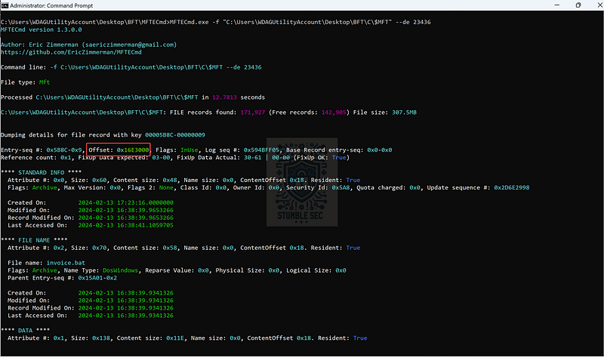Click the DATA attribute Size 0x138 value
Screen dimensions: 604x364
coord(101,338)
